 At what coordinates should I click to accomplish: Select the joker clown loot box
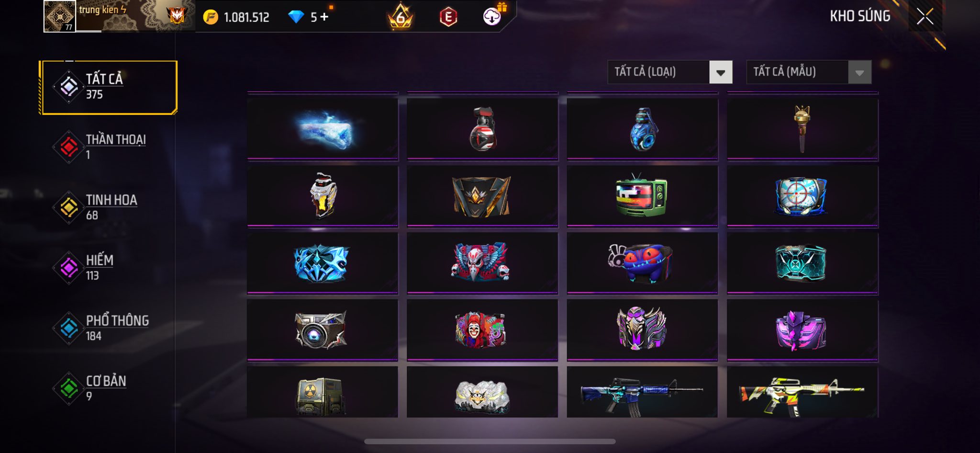pyautogui.click(x=482, y=329)
